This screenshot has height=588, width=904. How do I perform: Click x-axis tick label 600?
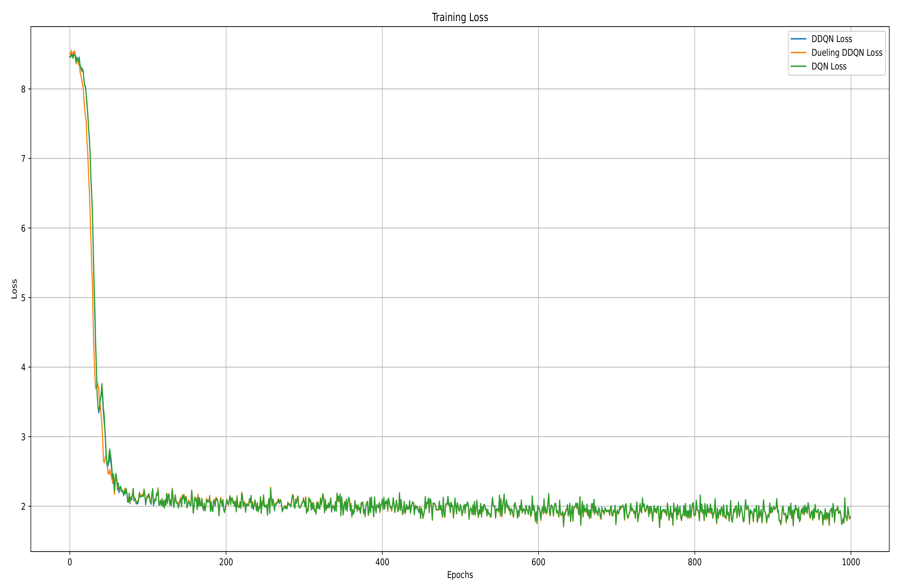[538, 562]
